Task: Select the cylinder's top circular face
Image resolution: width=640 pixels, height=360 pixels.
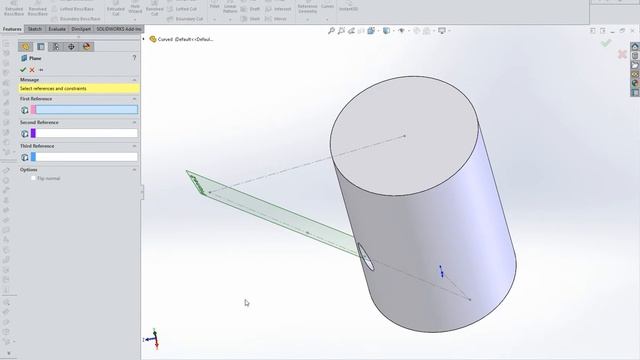Action: [x=404, y=136]
